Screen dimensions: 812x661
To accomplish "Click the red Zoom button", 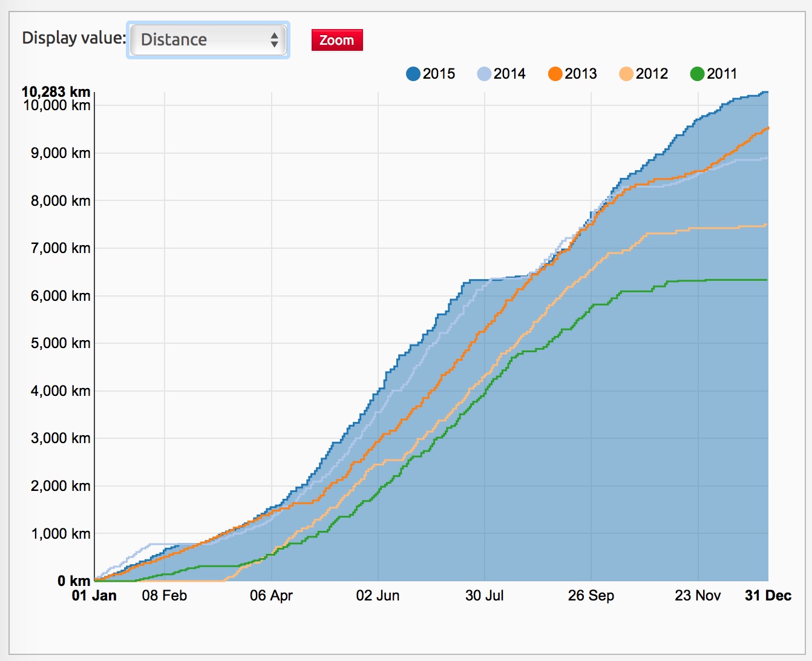I will pos(337,40).
